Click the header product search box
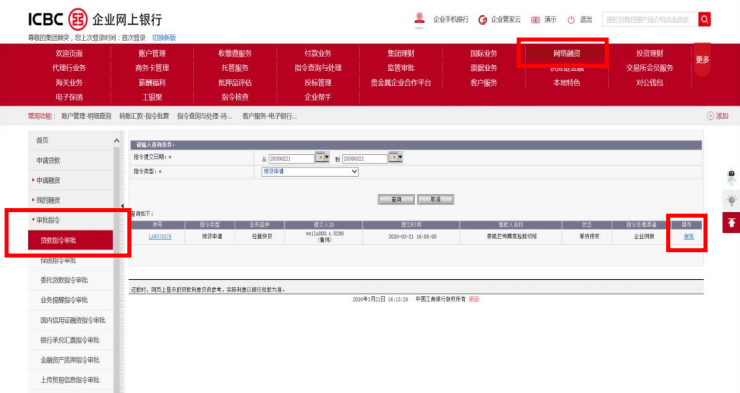Image resolution: width=740 pixels, height=393 pixels. 650,20
